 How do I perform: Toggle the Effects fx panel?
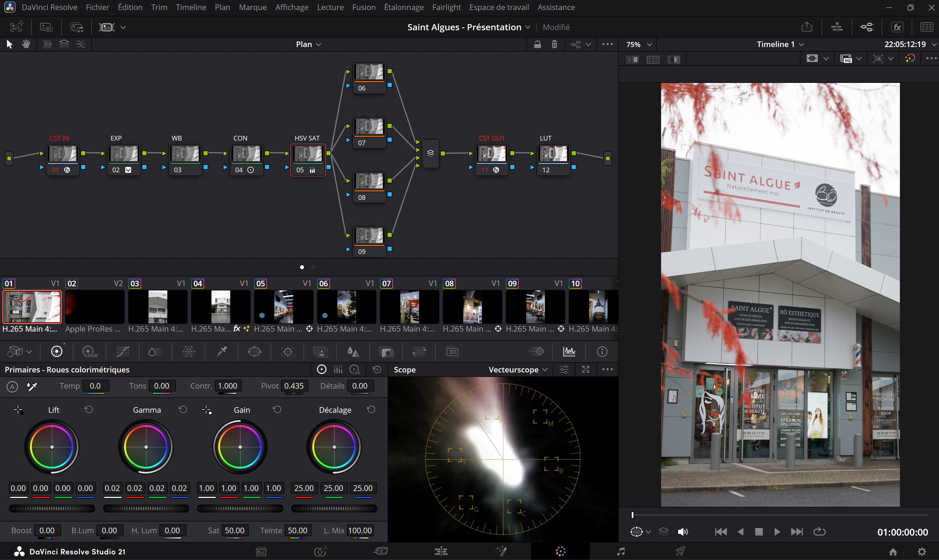click(897, 27)
